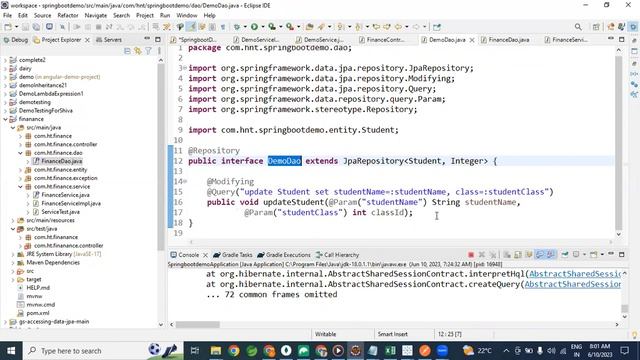Click the Windows Start button

(11, 351)
